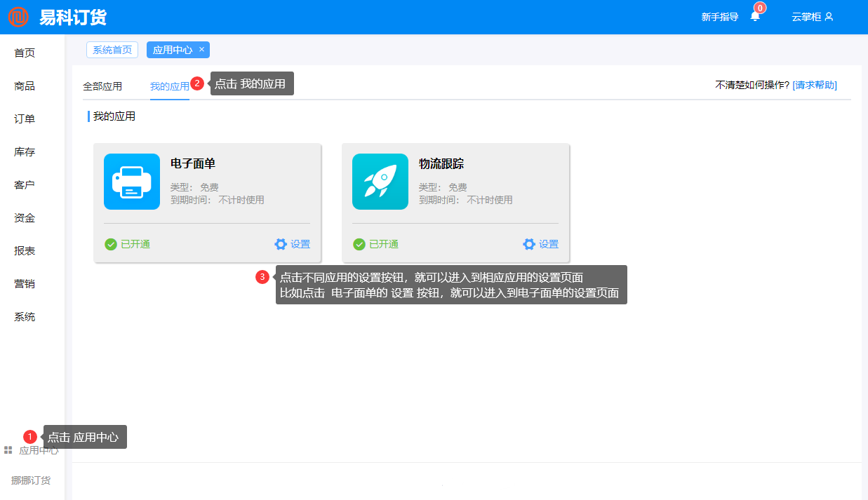868x500 pixels.
Task: Click 新手指导 in the top bar
Action: point(719,17)
